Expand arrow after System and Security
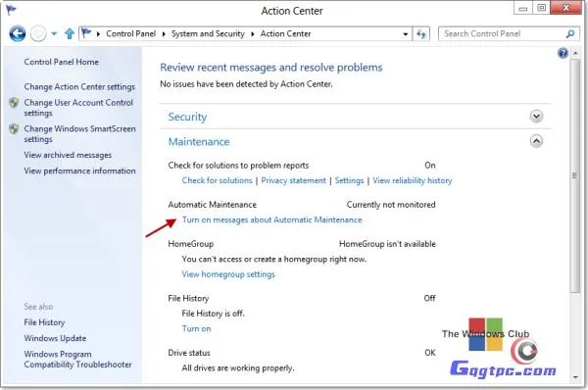 pos(253,34)
